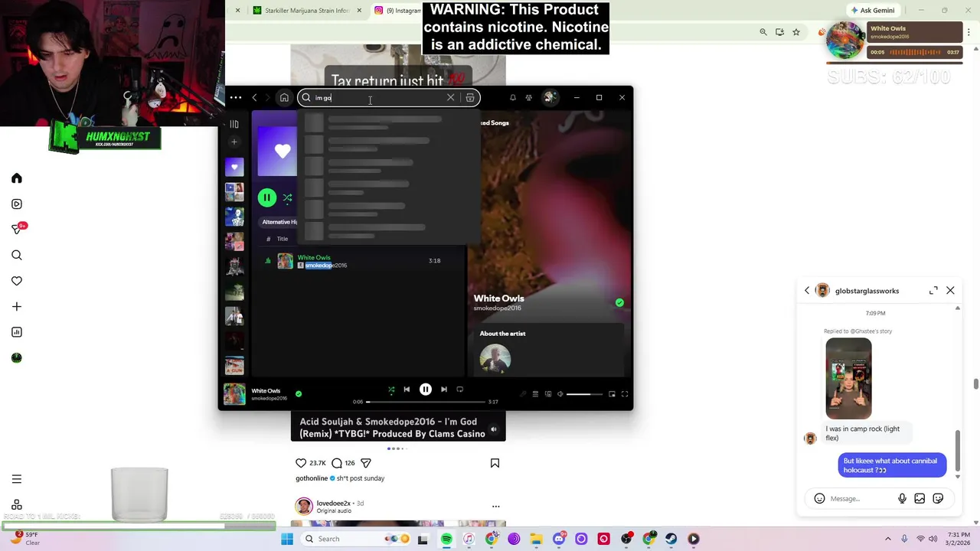Open Instagram Home in the left sidebar
980x551 pixels.
17,178
